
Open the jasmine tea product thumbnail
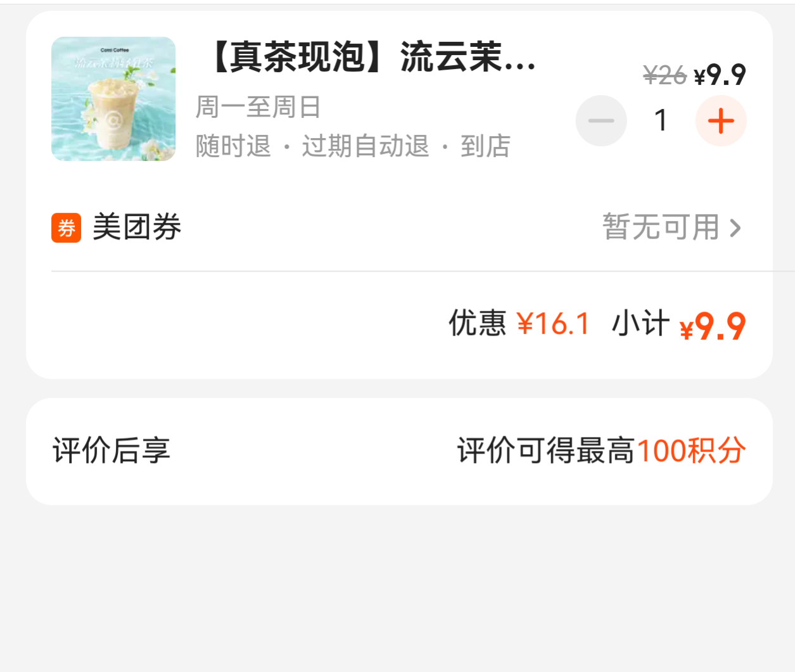(x=113, y=99)
